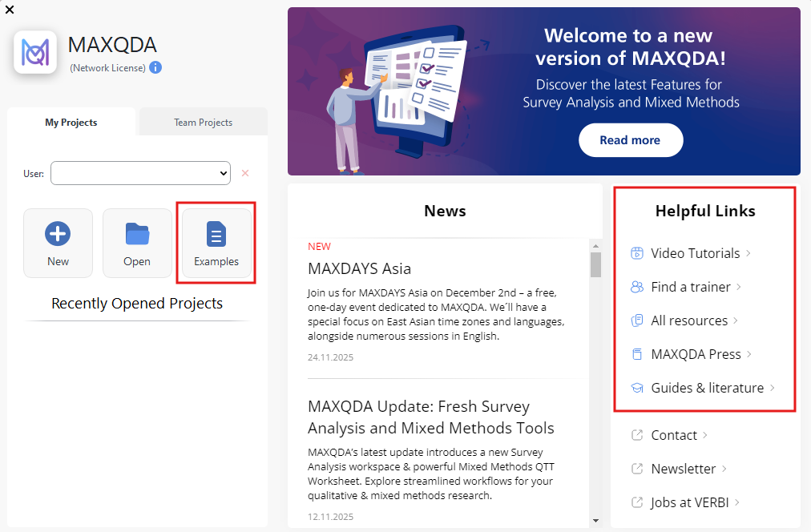Click the New project plus icon
The height and width of the screenshot is (532, 811).
58,234
